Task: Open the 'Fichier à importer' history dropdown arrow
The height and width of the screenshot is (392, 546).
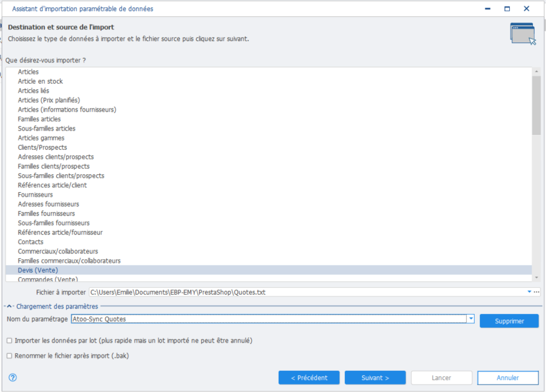Action: click(x=529, y=292)
